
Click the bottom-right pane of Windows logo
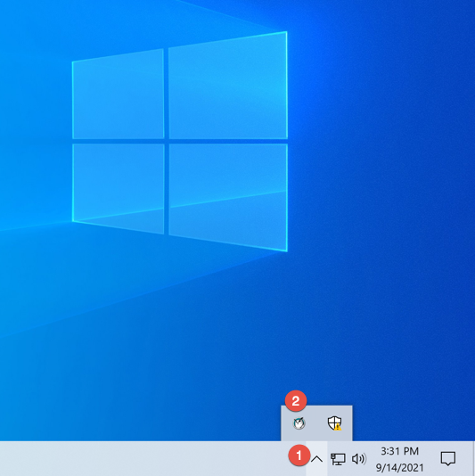[228, 197]
